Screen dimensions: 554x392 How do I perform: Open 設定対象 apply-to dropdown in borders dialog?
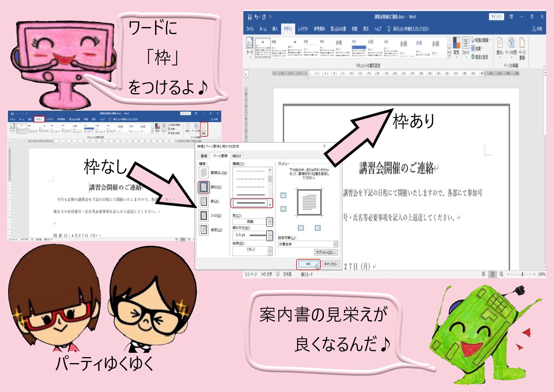[335, 244]
